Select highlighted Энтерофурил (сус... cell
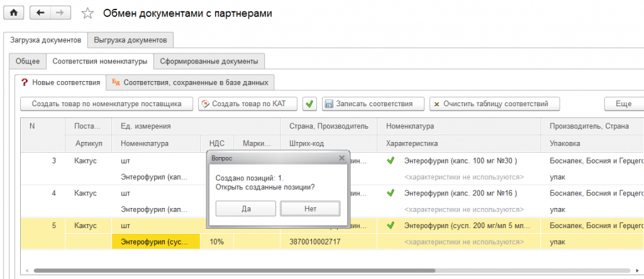Image resolution: width=644 pixels, height=279 pixels. 156,242
